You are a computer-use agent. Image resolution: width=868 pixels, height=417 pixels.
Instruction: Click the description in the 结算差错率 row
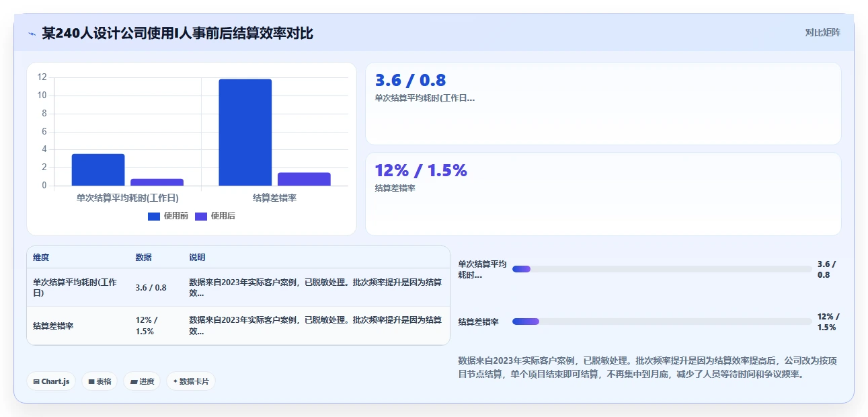(315, 326)
